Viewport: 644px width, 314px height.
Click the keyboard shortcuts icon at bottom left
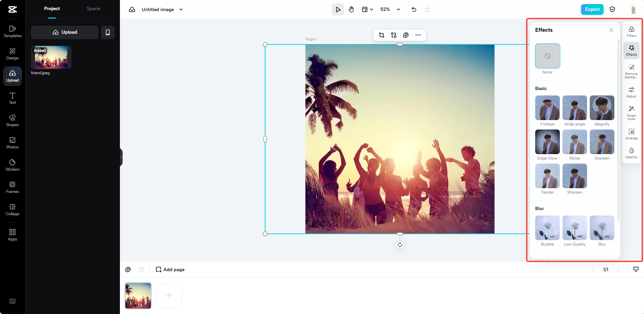(12, 301)
